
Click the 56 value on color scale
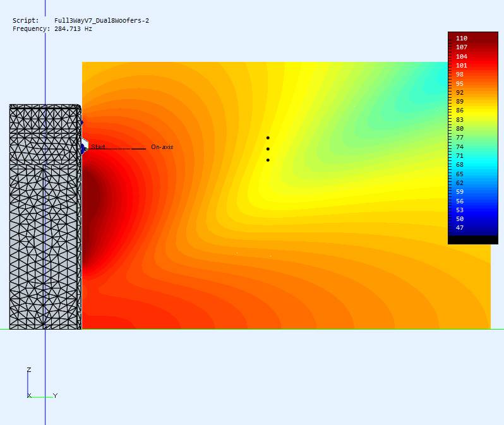click(460, 201)
